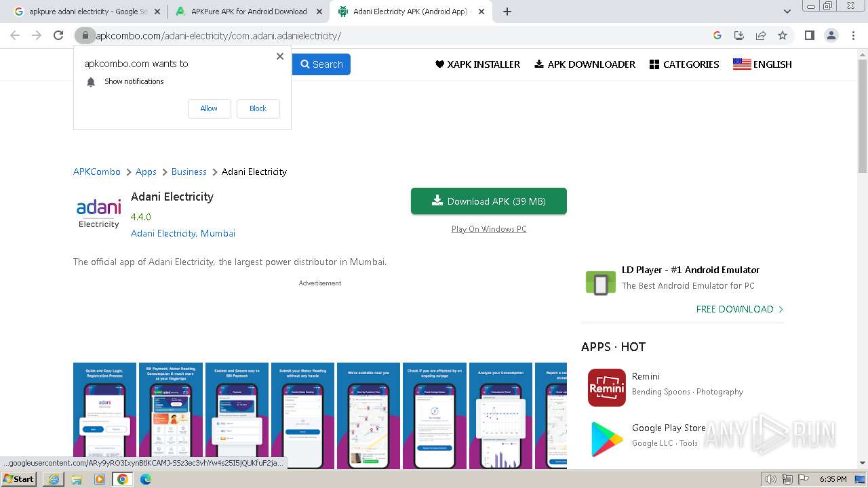Open ongoing outage check screenshot
868x488 pixels.
434,415
